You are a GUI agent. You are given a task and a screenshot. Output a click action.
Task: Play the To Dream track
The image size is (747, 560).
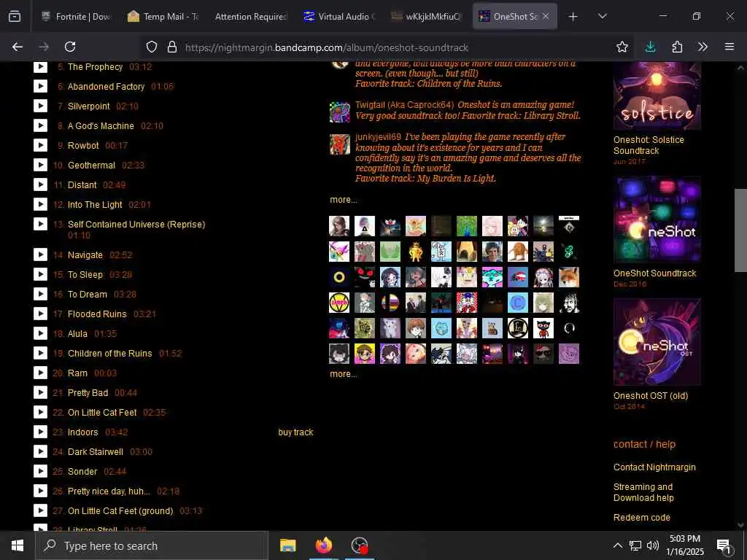41,295
